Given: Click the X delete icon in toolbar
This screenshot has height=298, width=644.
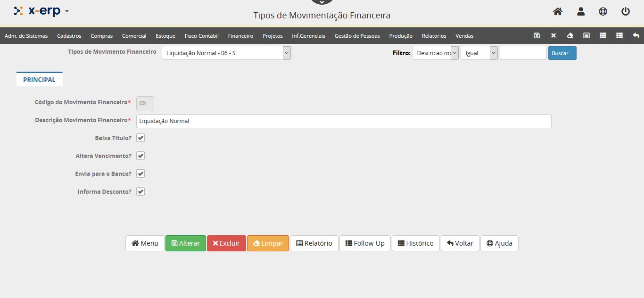Looking at the screenshot, I should pyautogui.click(x=553, y=35).
